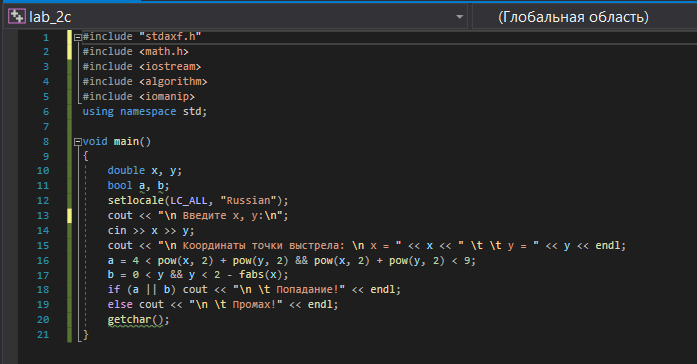Image resolution: width=697 pixels, height=364 pixels.
Task: Click 'using namespace std;' line
Action: pyautogui.click(x=145, y=112)
